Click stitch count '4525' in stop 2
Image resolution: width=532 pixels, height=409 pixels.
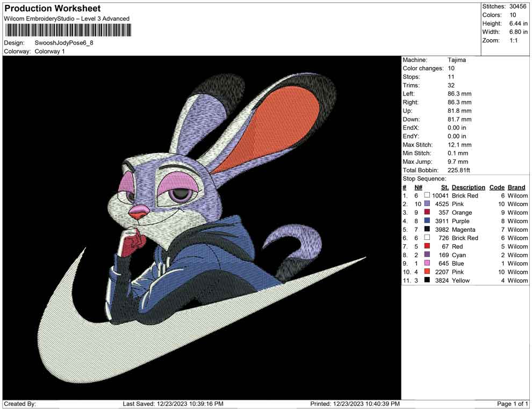pos(442,204)
